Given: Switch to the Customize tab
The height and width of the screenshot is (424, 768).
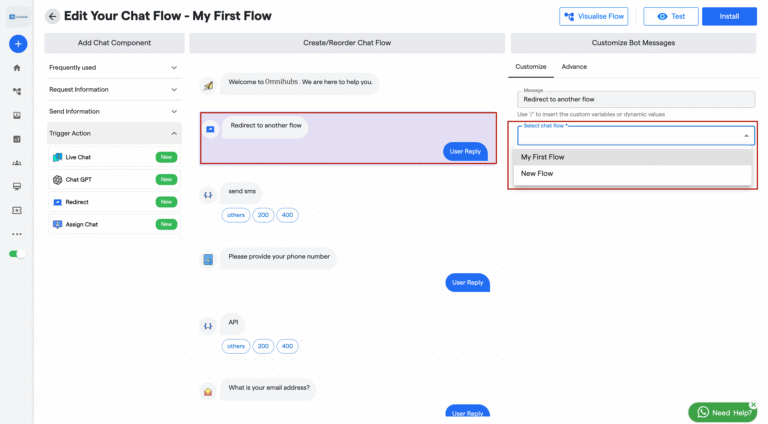Looking at the screenshot, I should pos(531,67).
